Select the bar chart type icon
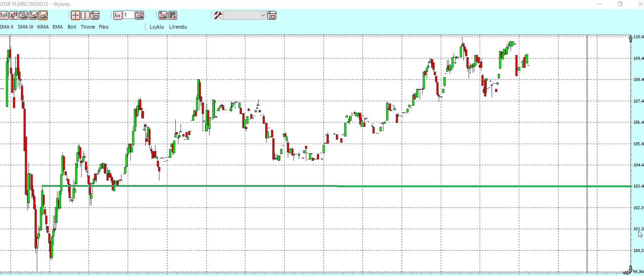The width and height of the screenshot is (644, 276). pyautogui.click(x=4, y=15)
